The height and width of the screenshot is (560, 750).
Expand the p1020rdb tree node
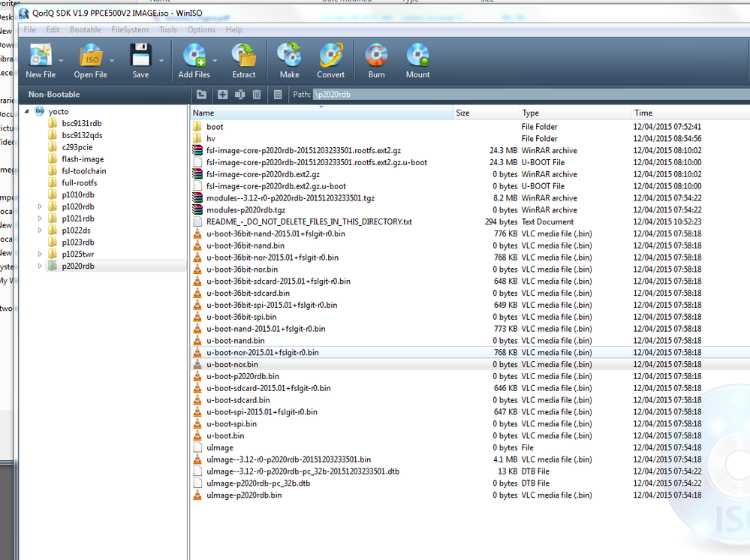[40, 206]
